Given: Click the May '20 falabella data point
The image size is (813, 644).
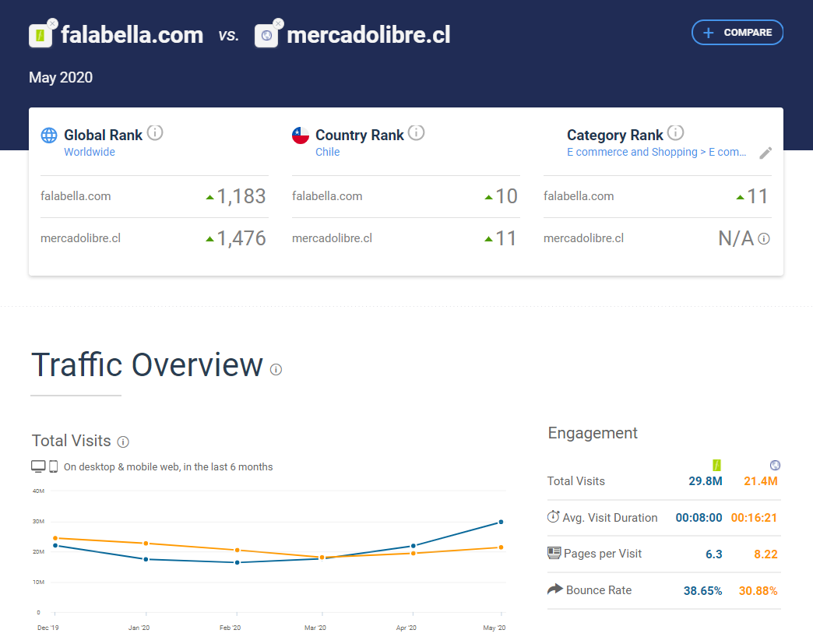Looking at the screenshot, I should point(501,522).
